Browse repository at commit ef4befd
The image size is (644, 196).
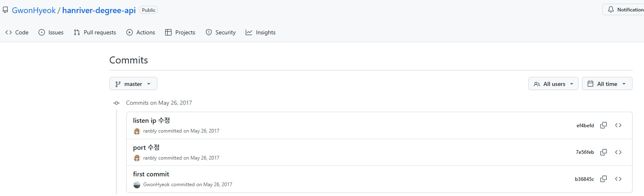(x=618, y=125)
